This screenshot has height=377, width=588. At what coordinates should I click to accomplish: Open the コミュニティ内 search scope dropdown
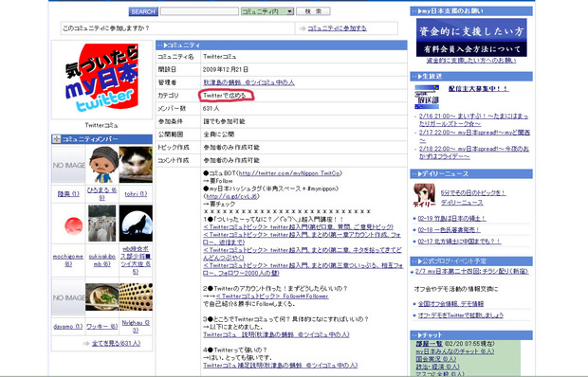tap(267, 11)
